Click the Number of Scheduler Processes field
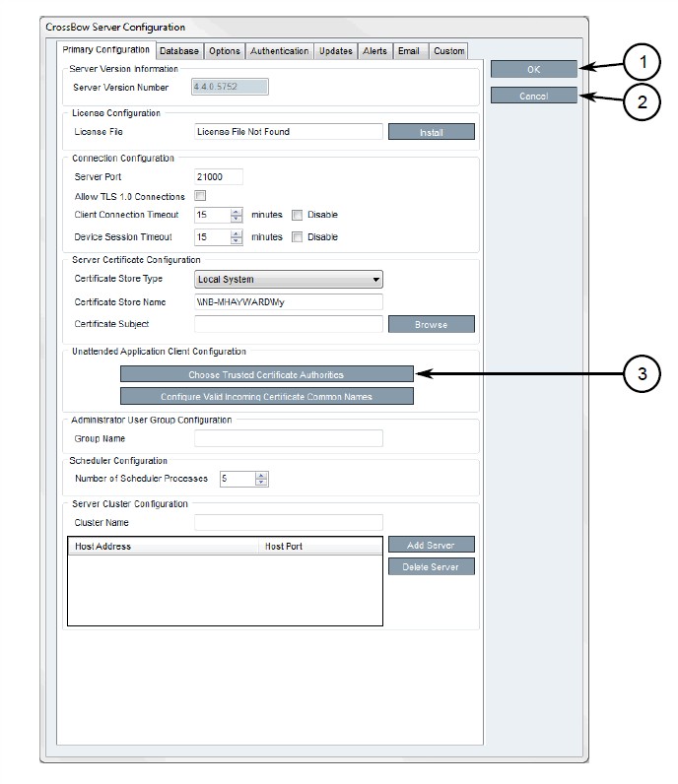678x784 pixels. point(238,479)
